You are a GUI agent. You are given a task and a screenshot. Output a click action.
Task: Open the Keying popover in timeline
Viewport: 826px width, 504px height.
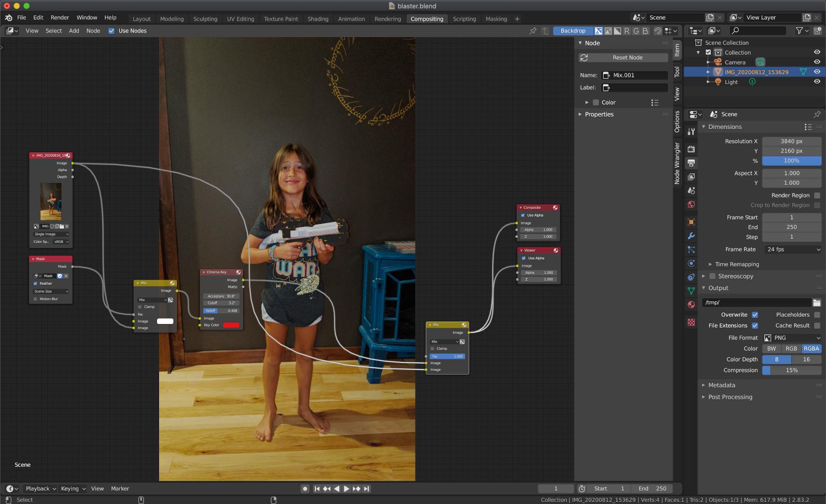pyautogui.click(x=73, y=489)
